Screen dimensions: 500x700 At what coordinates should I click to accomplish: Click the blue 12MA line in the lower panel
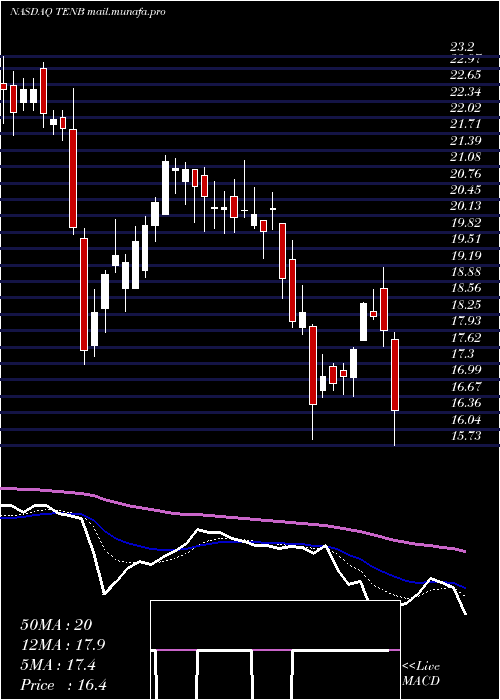[232, 542]
